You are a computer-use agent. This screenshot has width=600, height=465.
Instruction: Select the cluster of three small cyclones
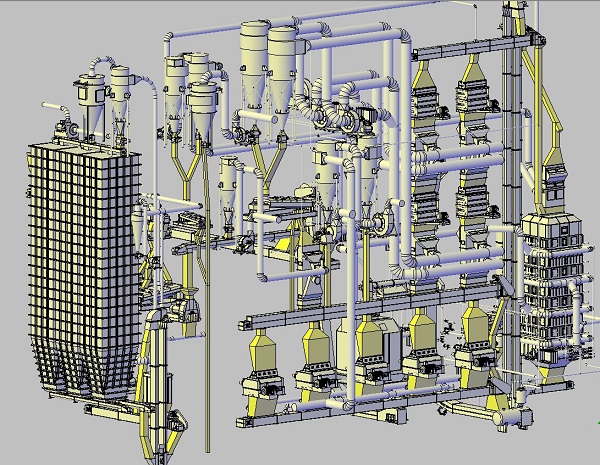(192, 85)
